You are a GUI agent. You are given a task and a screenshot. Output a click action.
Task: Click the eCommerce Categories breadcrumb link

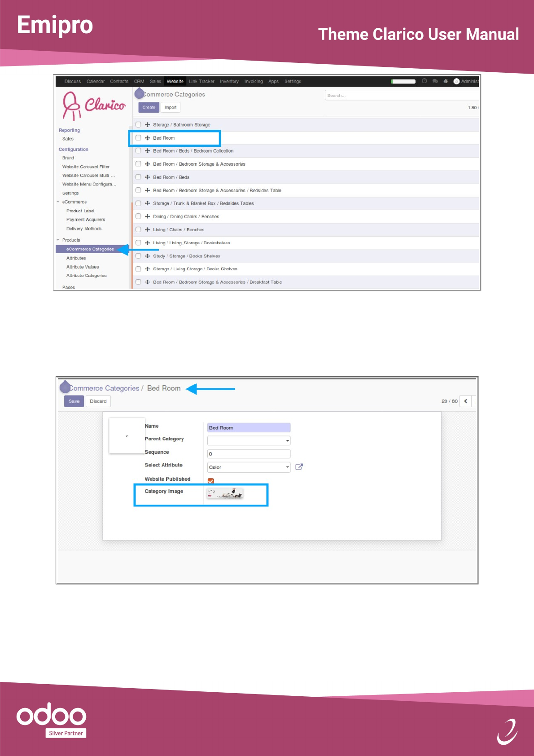pos(104,388)
